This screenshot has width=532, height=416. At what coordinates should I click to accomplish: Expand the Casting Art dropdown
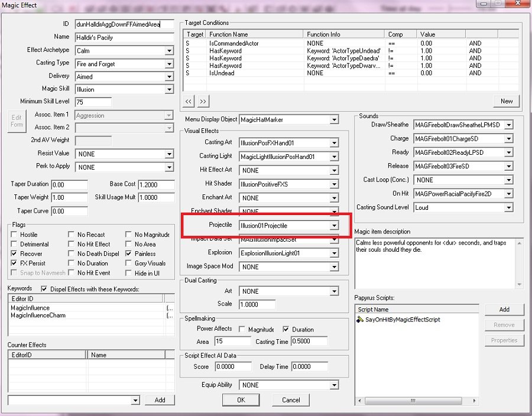click(x=334, y=143)
